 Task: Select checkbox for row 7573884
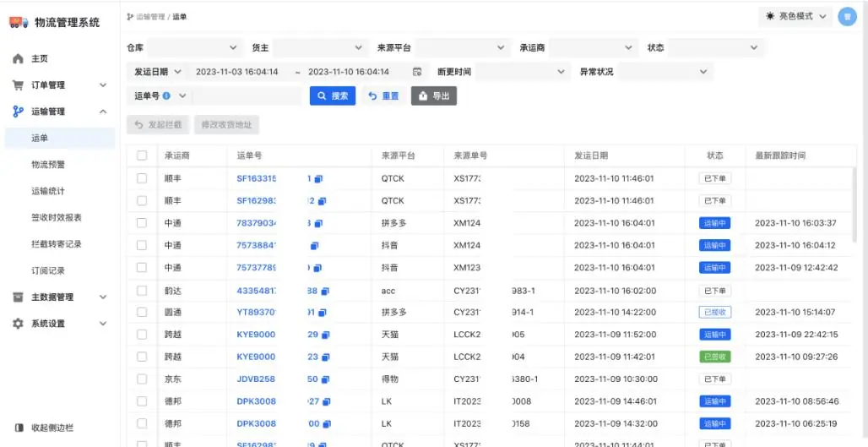point(142,245)
